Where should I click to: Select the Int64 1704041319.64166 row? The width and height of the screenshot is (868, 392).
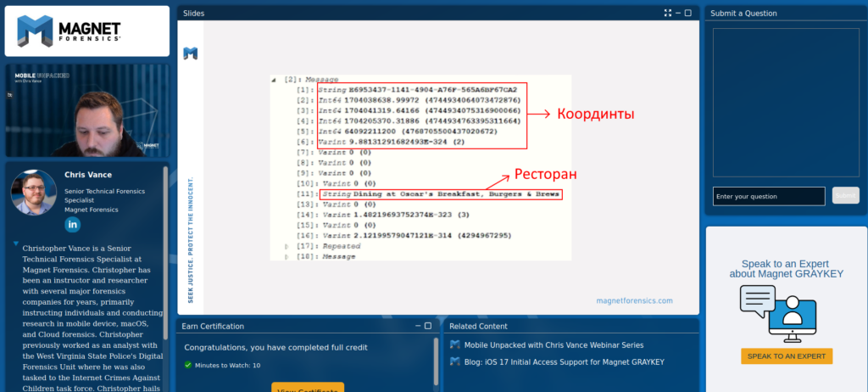coord(408,110)
